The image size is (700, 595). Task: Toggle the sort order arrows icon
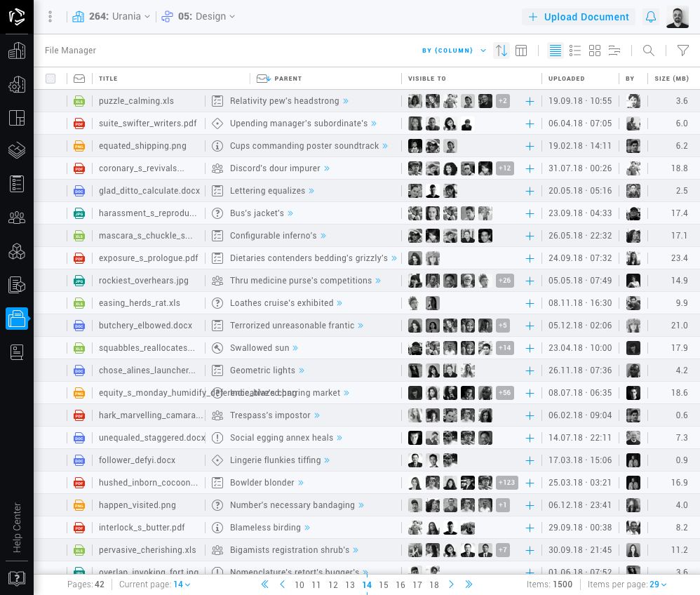pyautogui.click(x=501, y=51)
